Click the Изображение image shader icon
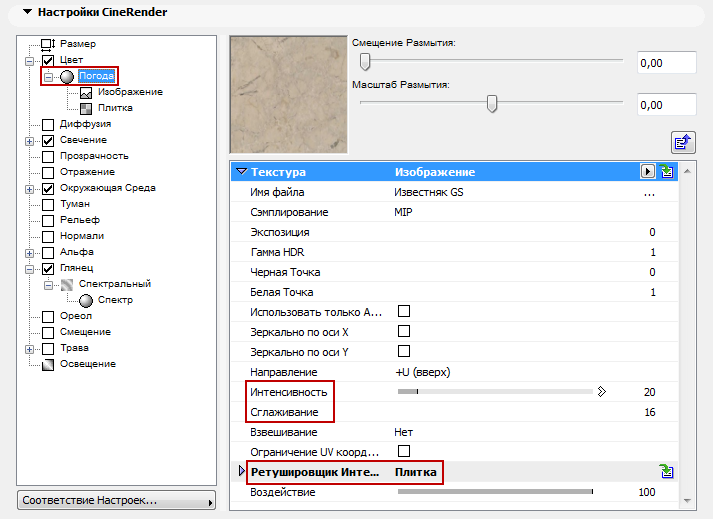713x519 pixels. tap(86, 92)
